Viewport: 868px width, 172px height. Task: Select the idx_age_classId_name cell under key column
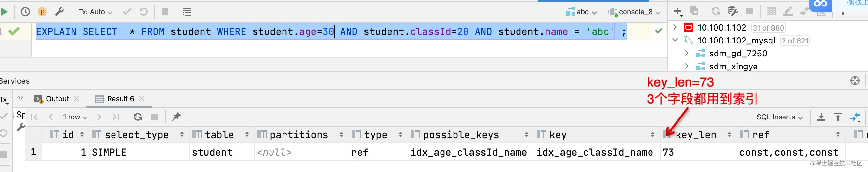[594, 153]
